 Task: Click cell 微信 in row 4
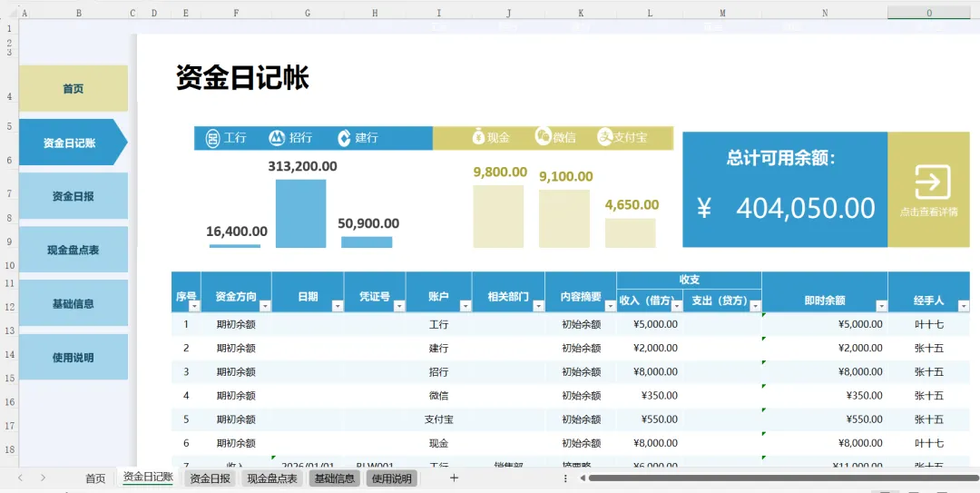(x=439, y=396)
